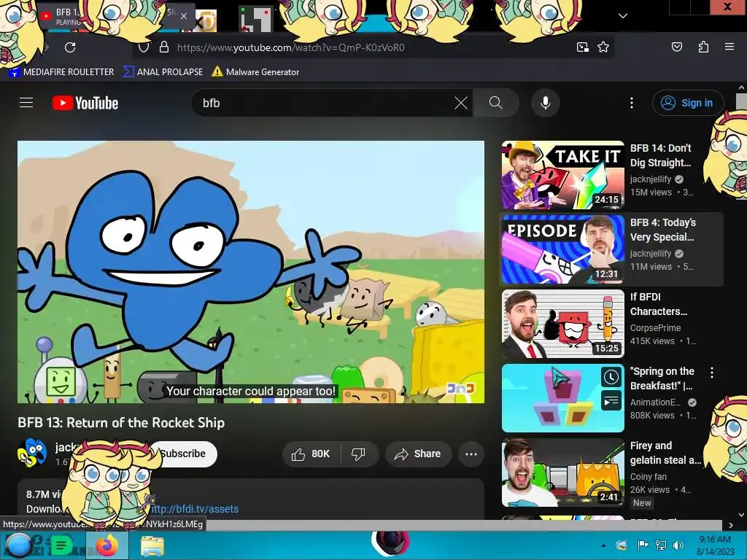
Task: Click the tracking protection shield icon
Action: [x=144, y=47]
